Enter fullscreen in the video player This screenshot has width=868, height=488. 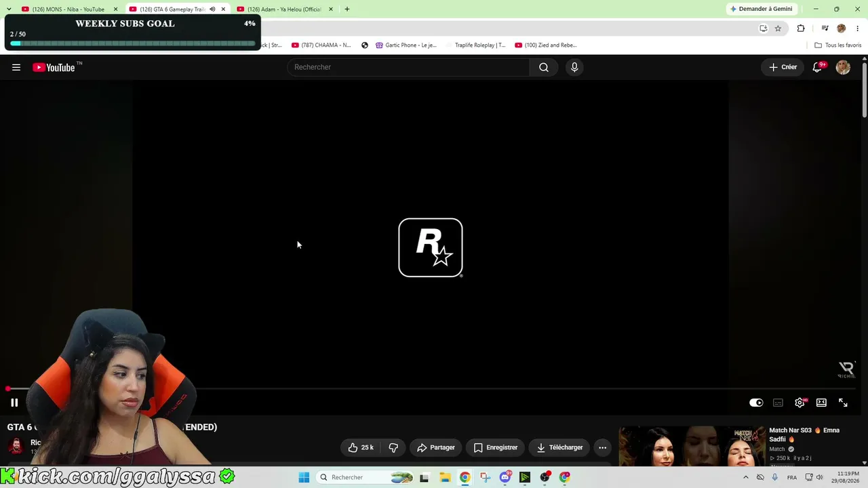[843, 403]
